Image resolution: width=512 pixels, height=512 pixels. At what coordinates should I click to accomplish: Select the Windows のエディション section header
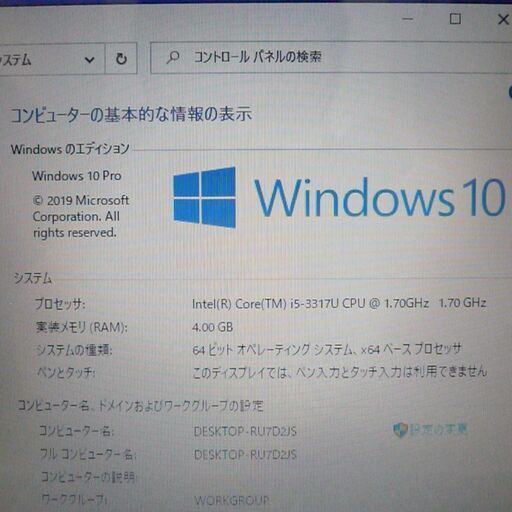70,149
